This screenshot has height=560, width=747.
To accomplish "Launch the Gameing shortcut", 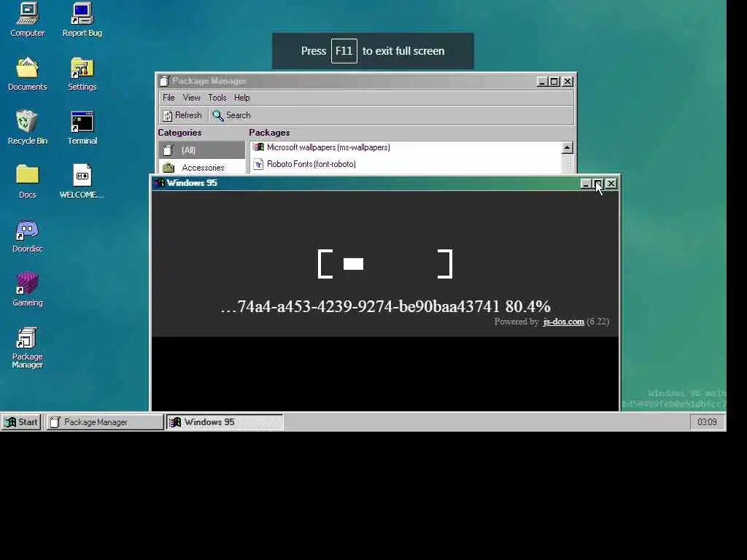I will (27, 289).
